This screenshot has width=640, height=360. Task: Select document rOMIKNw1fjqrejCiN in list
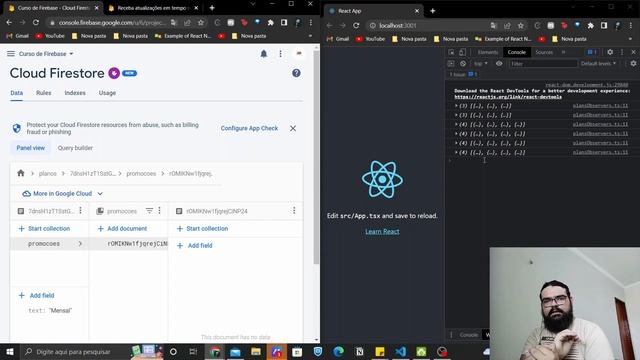(x=129, y=244)
